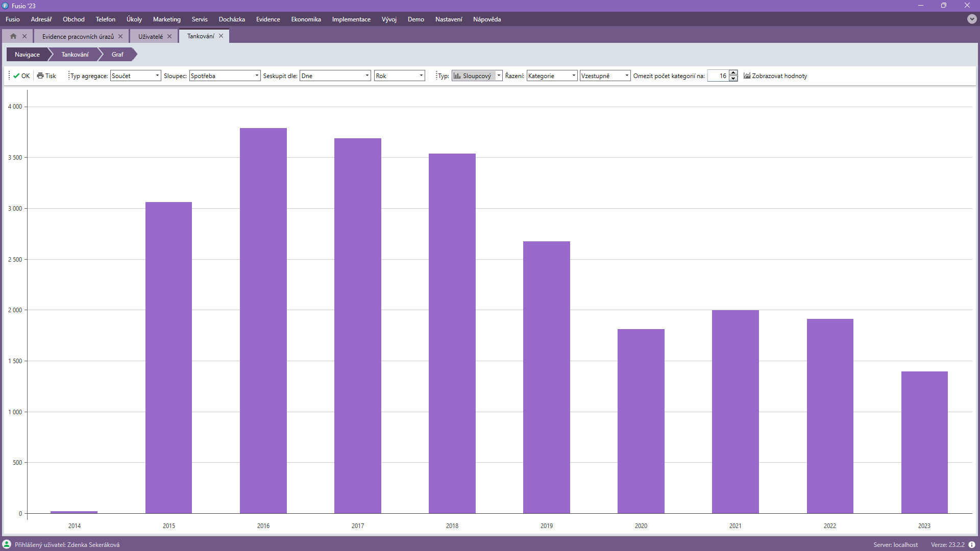
Task: Click the logged-in user avatar icon
Action: pyautogui.click(x=7, y=544)
